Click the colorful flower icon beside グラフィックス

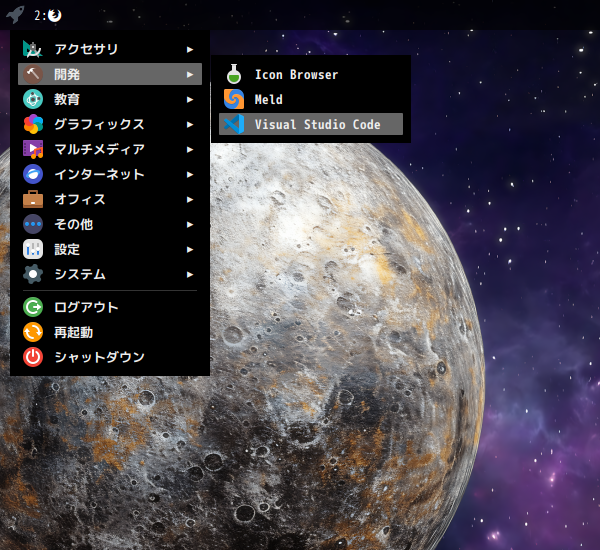point(33,124)
